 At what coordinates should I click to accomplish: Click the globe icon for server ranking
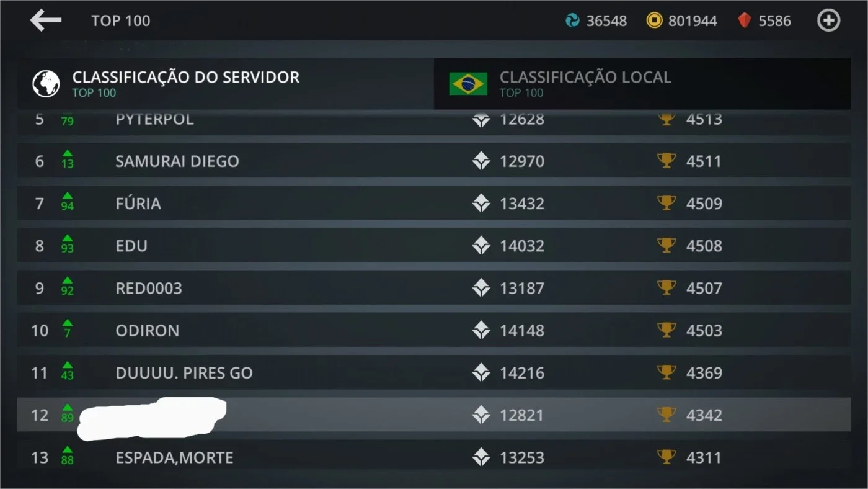(x=46, y=84)
